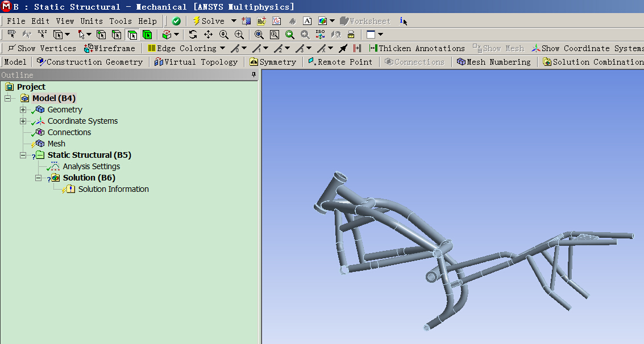Click the XYZ coordinates cursor icon

(x=42, y=35)
